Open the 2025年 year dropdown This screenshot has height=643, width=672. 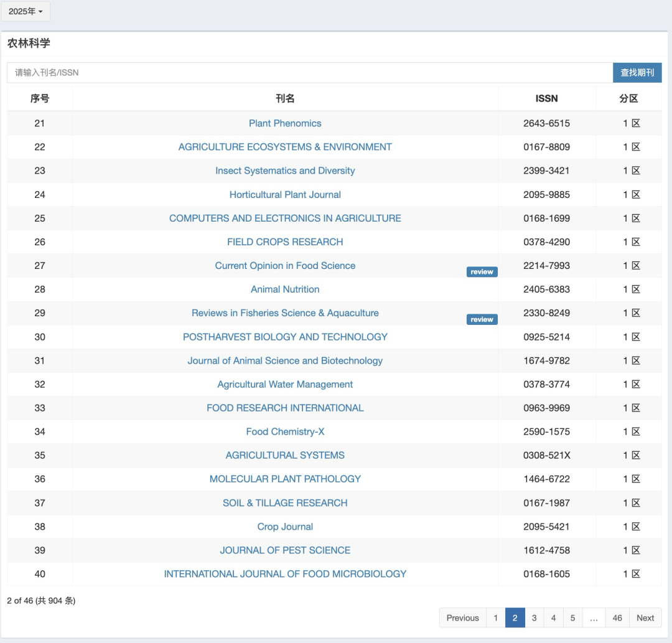point(26,12)
